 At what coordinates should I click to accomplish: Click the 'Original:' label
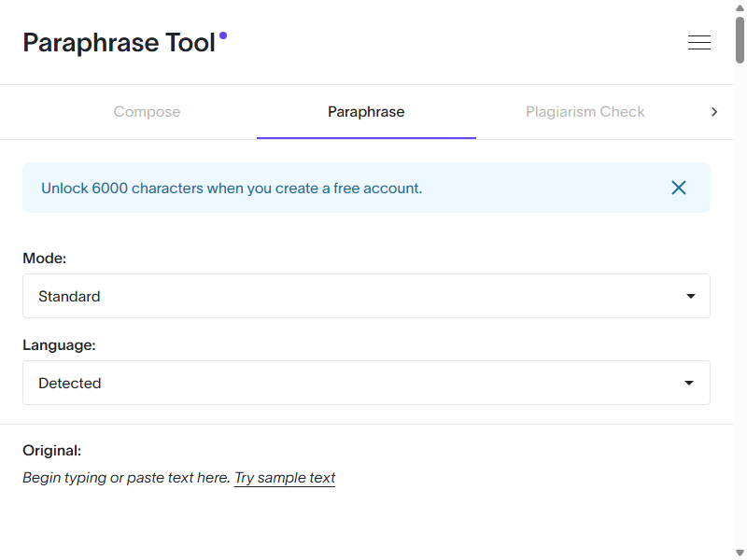[x=52, y=451]
